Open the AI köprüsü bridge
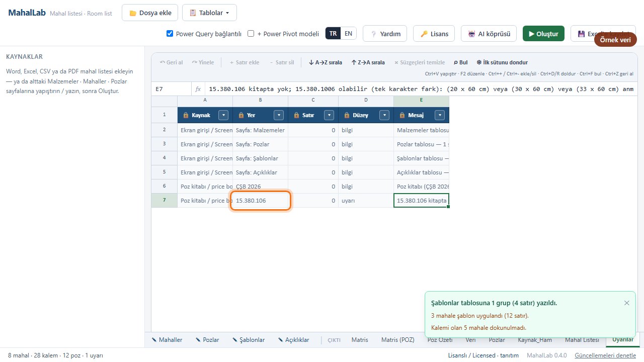The height and width of the screenshot is (362, 644). click(x=489, y=34)
